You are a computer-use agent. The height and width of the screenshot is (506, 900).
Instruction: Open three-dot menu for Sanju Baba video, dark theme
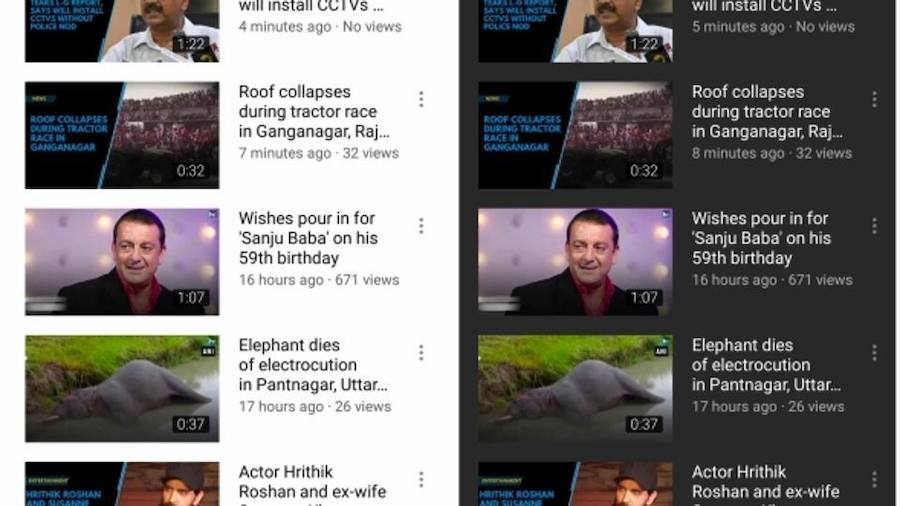874,226
